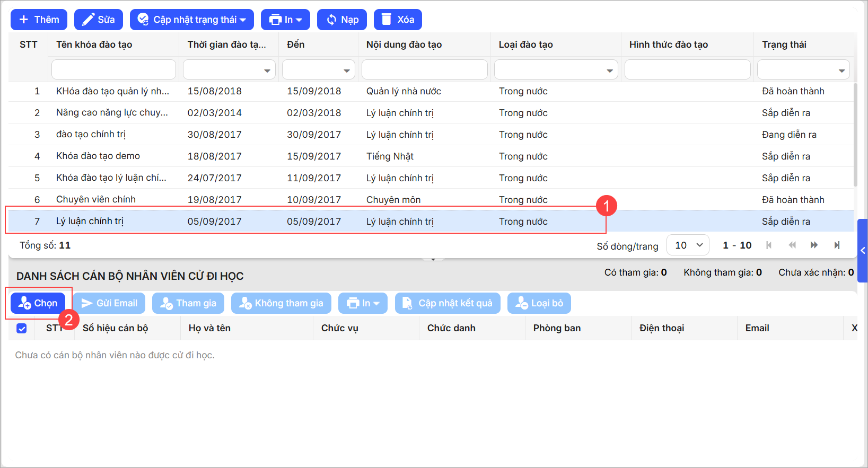868x468 pixels.
Task: Click the Tên khóa đào tạo filter field
Action: pos(113,70)
